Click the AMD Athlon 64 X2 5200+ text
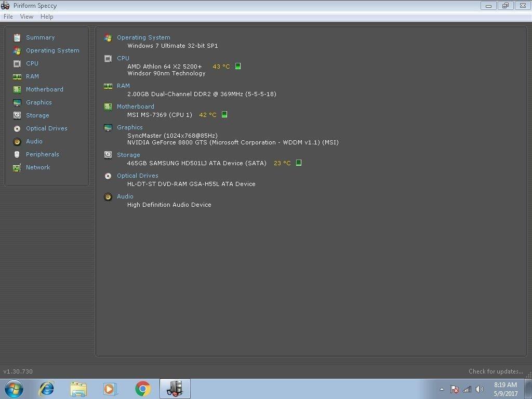The width and height of the screenshot is (532, 399). click(x=165, y=66)
